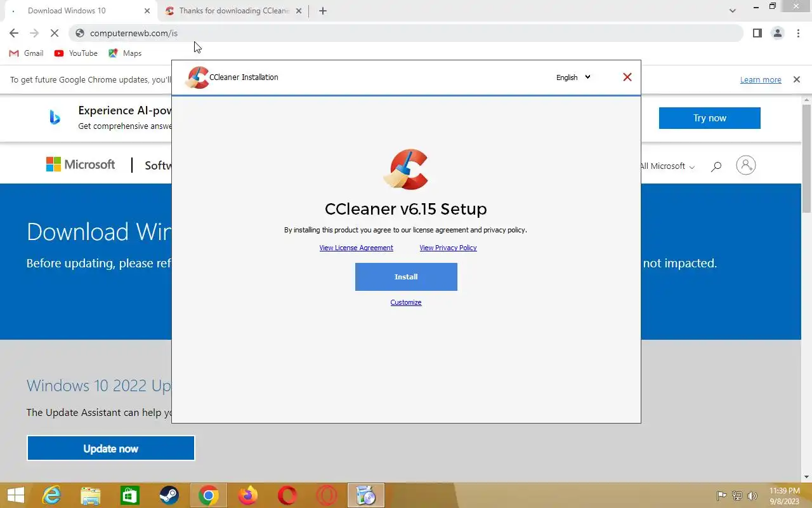This screenshot has height=508, width=812.
Task: Launch Internet Explorer from the taskbar
Action: pyautogui.click(x=51, y=495)
